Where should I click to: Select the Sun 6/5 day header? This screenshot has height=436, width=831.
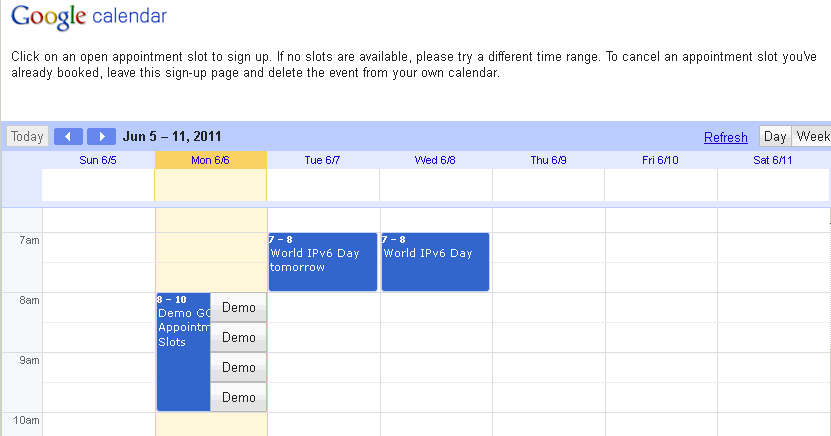pos(98,160)
